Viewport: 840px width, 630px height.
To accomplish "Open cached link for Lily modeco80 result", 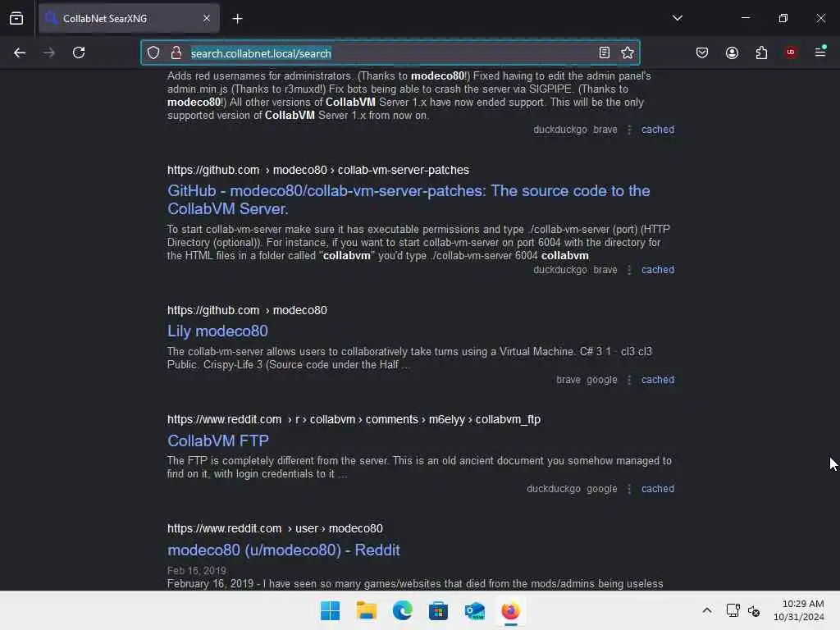I will [658, 380].
